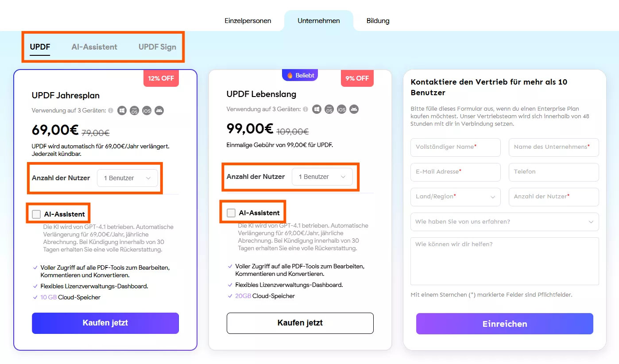Click Android icon in UPDF Lebenslang card
Screen dimensions: 619x364
(354, 109)
